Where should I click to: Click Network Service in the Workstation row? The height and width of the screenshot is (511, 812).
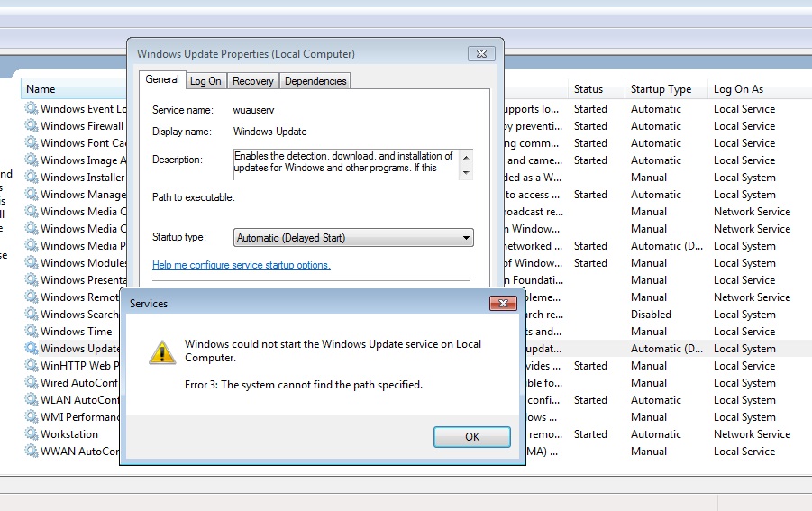pos(752,433)
